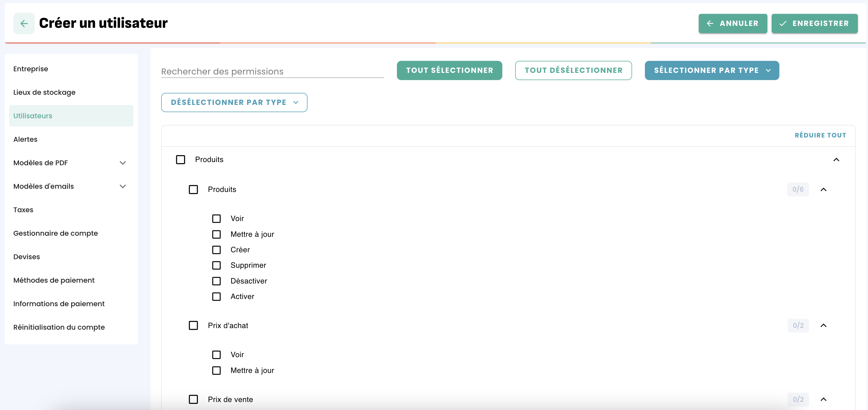Click the Enregistrer button
The width and height of the screenshot is (868, 410).
tap(814, 23)
